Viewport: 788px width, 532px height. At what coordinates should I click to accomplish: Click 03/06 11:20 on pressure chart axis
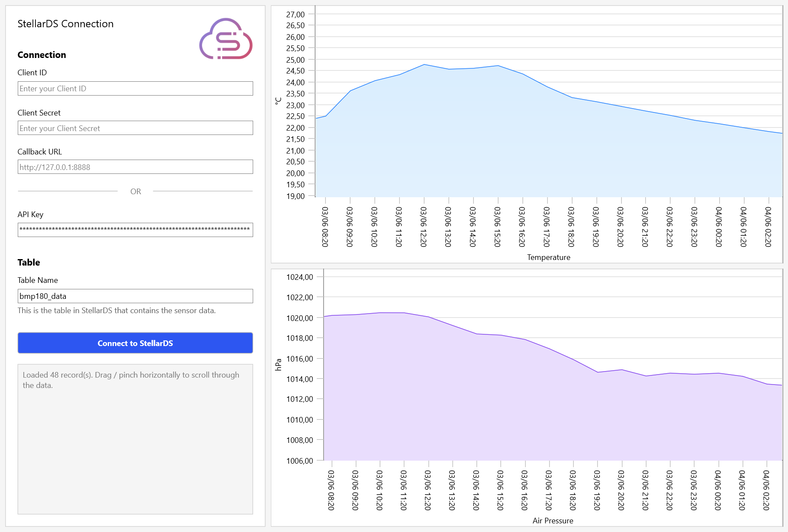point(404,490)
